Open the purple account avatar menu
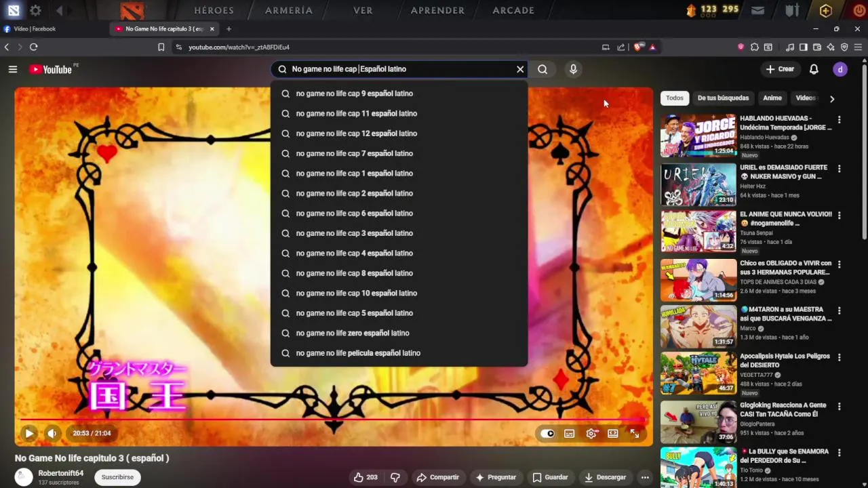Viewport: 868px width, 488px height. pyautogui.click(x=840, y=69)
